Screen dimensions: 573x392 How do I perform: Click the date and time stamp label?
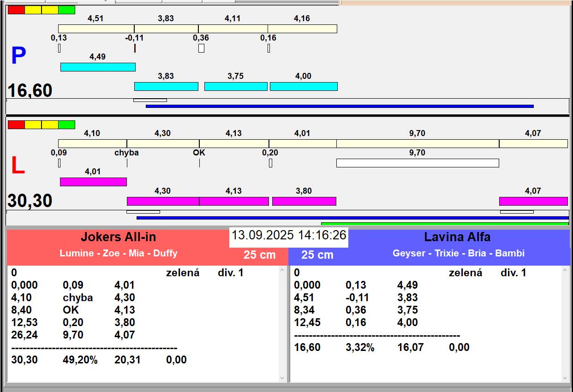[289, 235]
